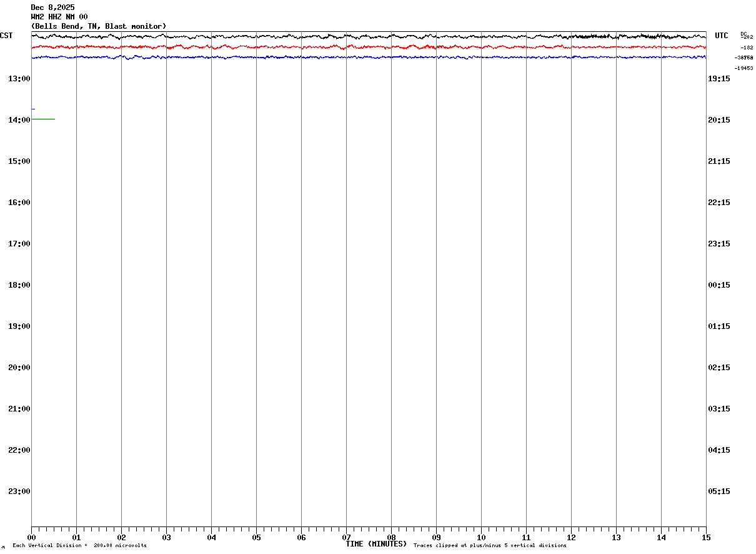Click minute axis label "13"
Screen dimensions: 756x554
616,537
